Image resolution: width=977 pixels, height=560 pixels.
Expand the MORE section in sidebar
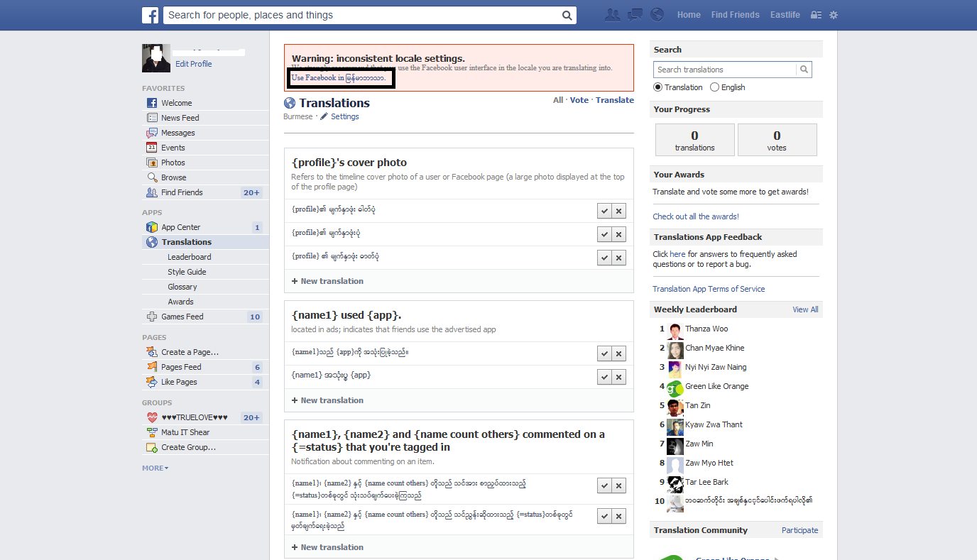pyautogui.click(x=155, y=468)
